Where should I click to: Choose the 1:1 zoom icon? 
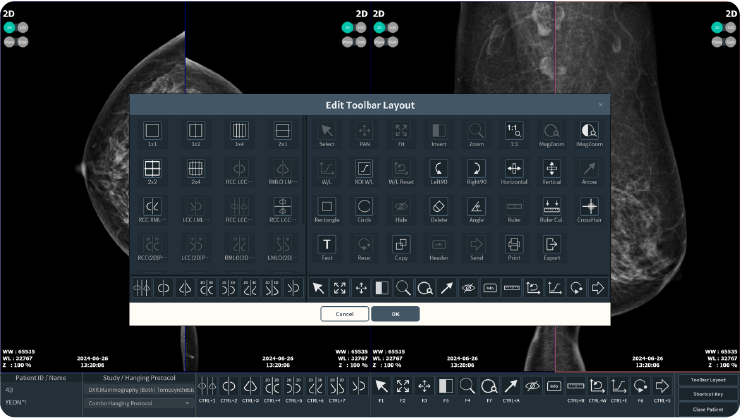514,132
